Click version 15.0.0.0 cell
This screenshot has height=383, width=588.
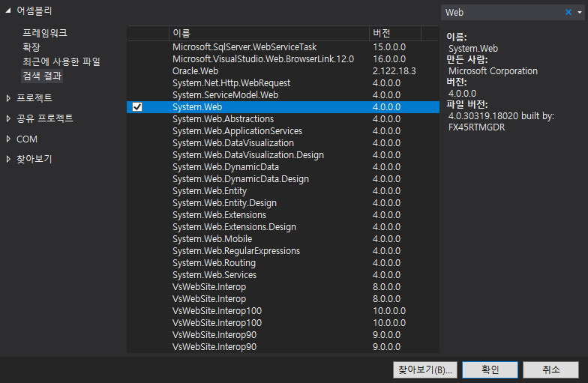pos(389,47)
